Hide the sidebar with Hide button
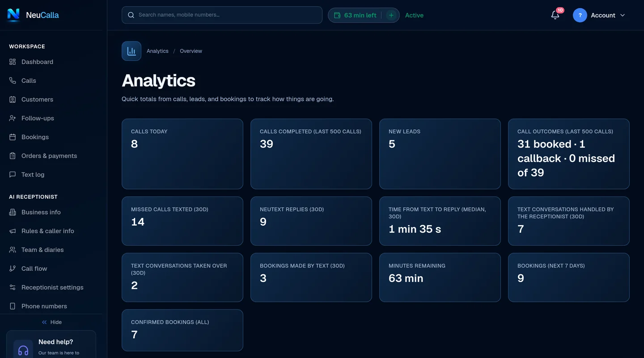The image size is (644, 358). [51, 322]
